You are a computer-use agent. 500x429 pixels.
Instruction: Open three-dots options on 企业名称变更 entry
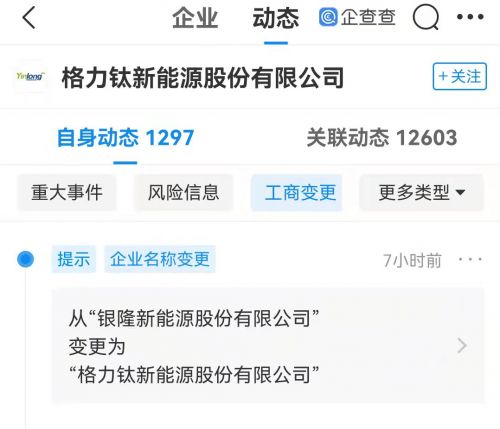click(470, 259)
